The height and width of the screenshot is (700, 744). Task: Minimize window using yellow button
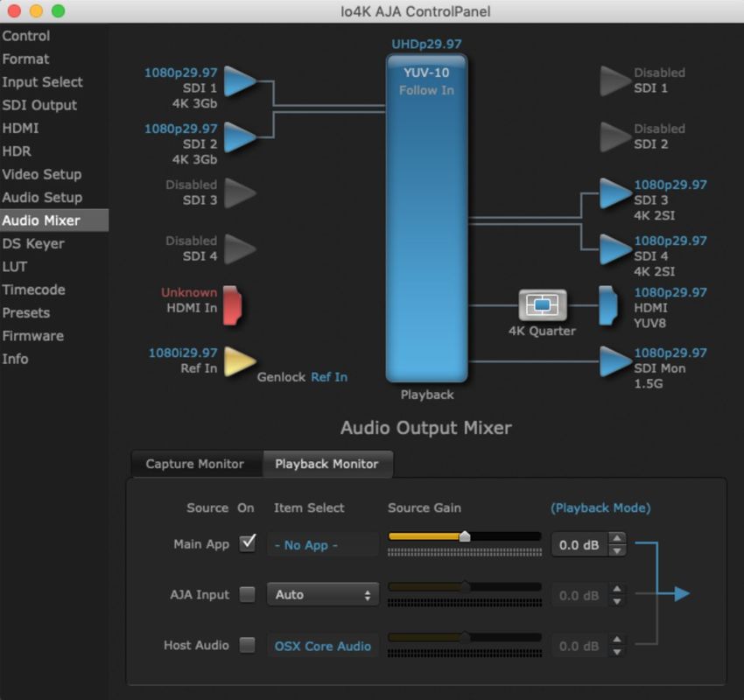[37, 10]
